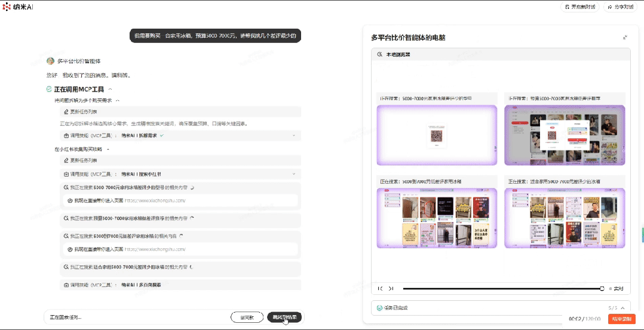
Task: Click the 00:02 / 120:00 recording timer
Action: (x=584, y=319)
